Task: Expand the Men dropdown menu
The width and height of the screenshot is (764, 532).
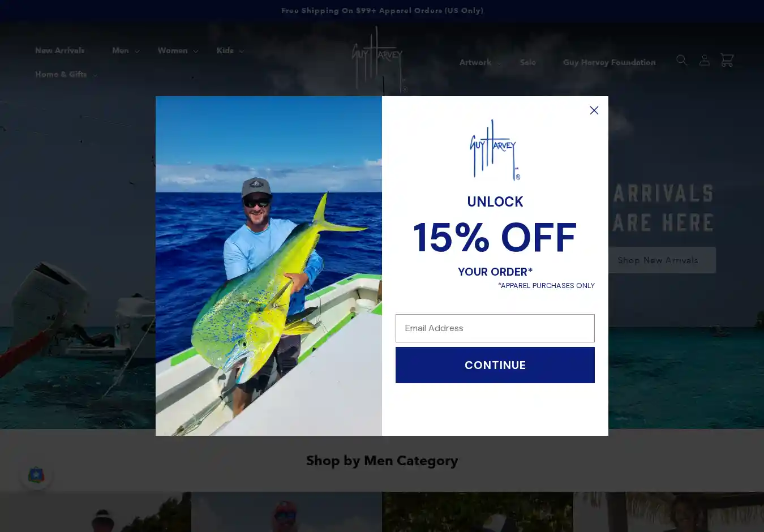Action: point(125,50)
